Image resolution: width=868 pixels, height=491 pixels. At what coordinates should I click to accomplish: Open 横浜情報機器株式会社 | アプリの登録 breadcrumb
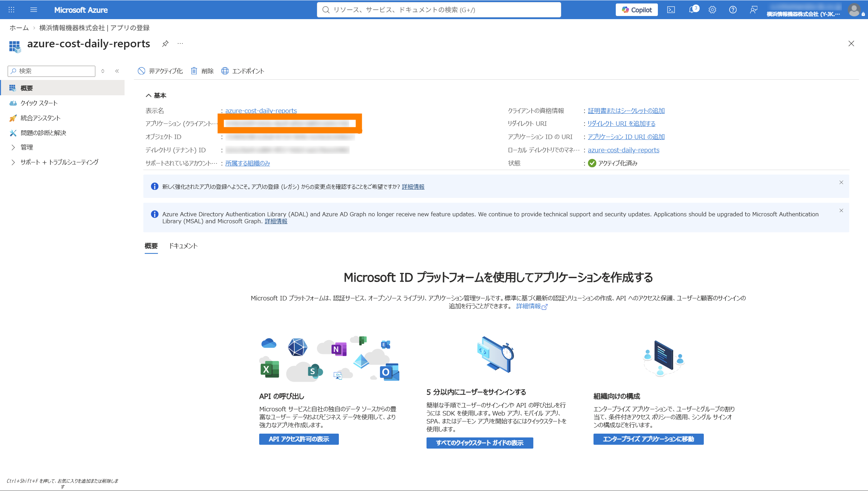click(x=94, y=28)
